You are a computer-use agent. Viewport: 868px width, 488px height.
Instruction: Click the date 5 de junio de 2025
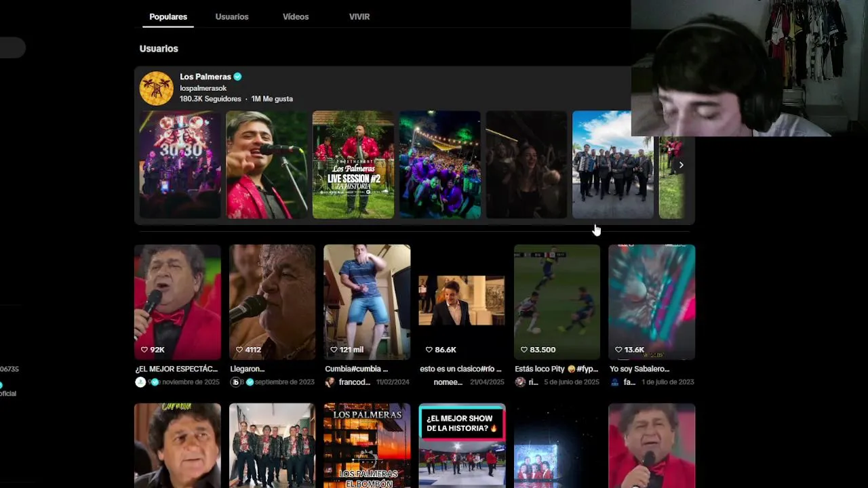[x=572, y=382]
